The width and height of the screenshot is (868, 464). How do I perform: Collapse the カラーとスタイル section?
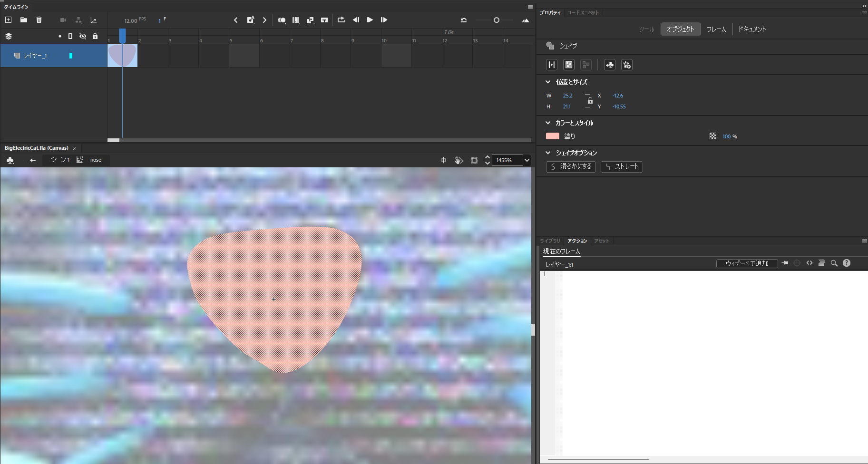(548, 123)
